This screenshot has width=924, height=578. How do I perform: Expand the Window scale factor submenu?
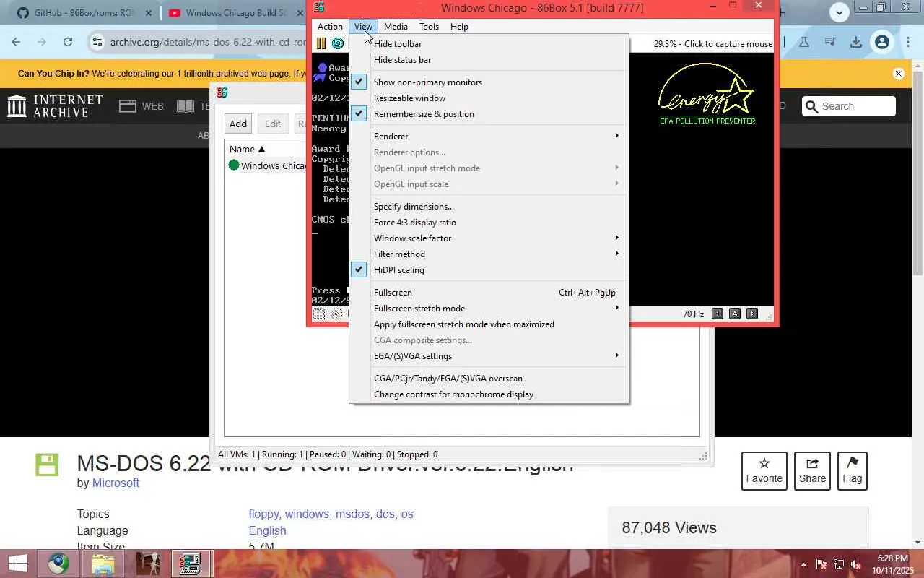[489, 238]
